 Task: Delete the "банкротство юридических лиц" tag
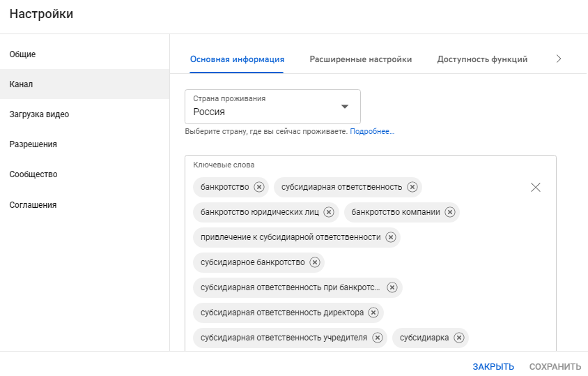click(x=329, y=212)
